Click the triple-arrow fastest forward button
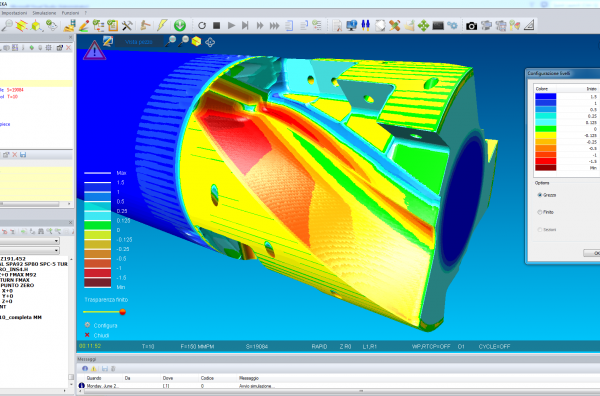600x396 pixels. tap(274, 26)
